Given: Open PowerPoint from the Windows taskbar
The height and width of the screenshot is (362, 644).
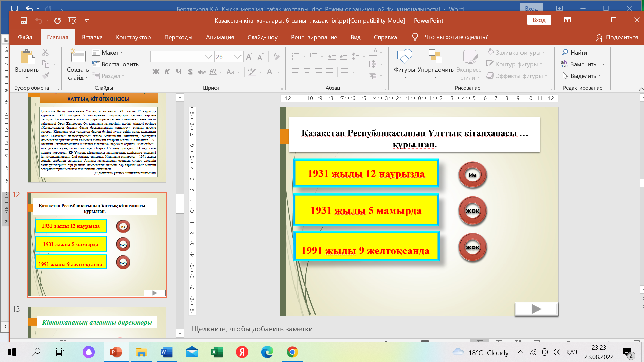Looking at the screenshot, I should pos(116,352).
